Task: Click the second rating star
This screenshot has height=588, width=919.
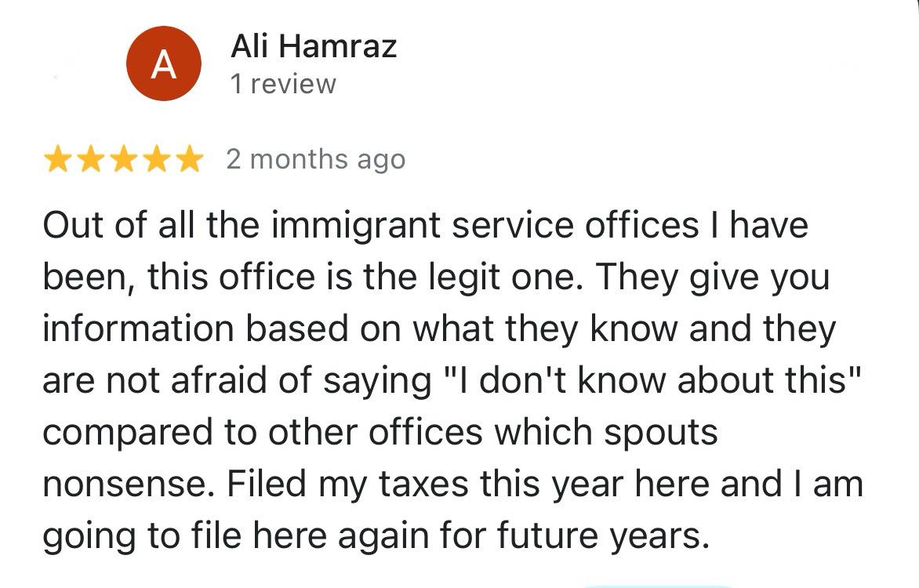Action: (x=90, y=160)
